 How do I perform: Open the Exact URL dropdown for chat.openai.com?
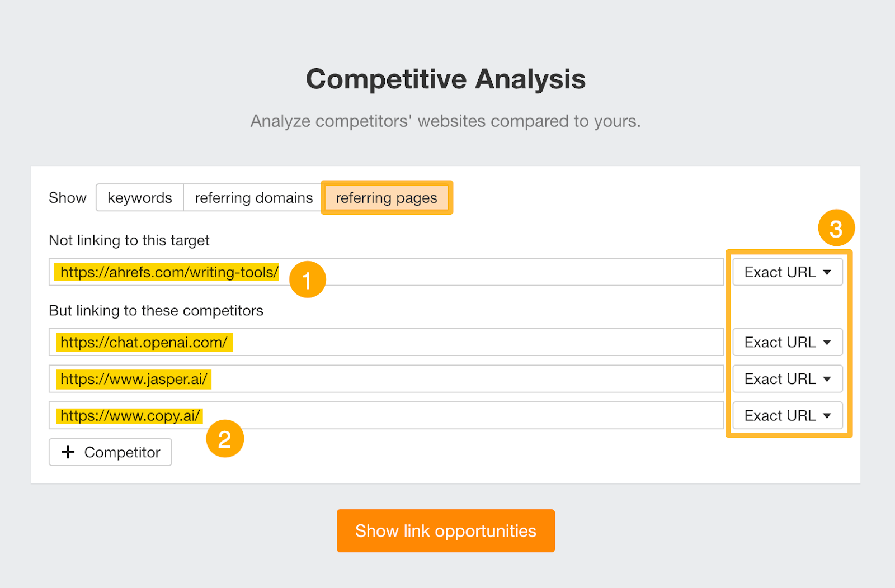786,342
